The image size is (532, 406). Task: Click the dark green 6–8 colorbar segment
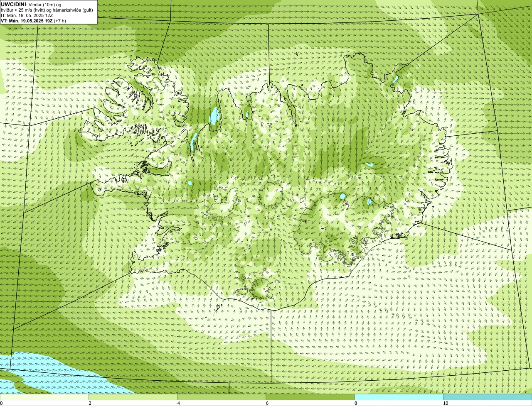click(x=310, y=397)
